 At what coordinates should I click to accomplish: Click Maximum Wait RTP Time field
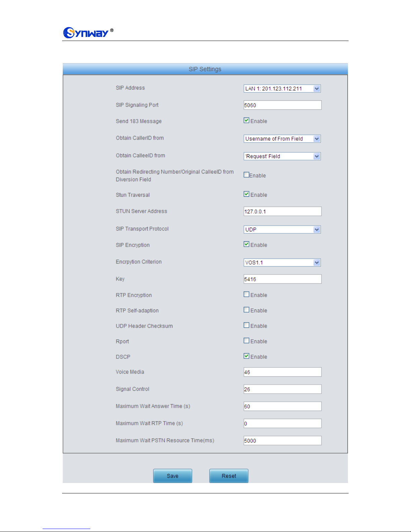pos(282,424)
